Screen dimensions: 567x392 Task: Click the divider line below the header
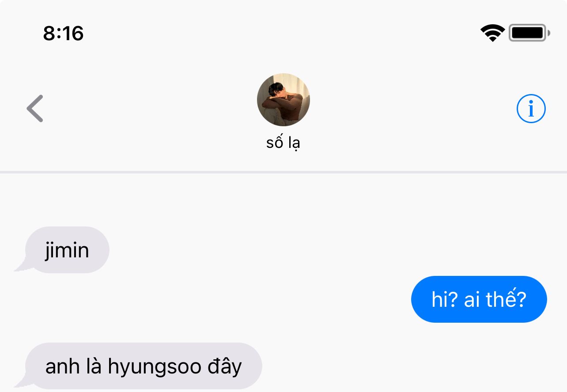[x=283, y=172]
